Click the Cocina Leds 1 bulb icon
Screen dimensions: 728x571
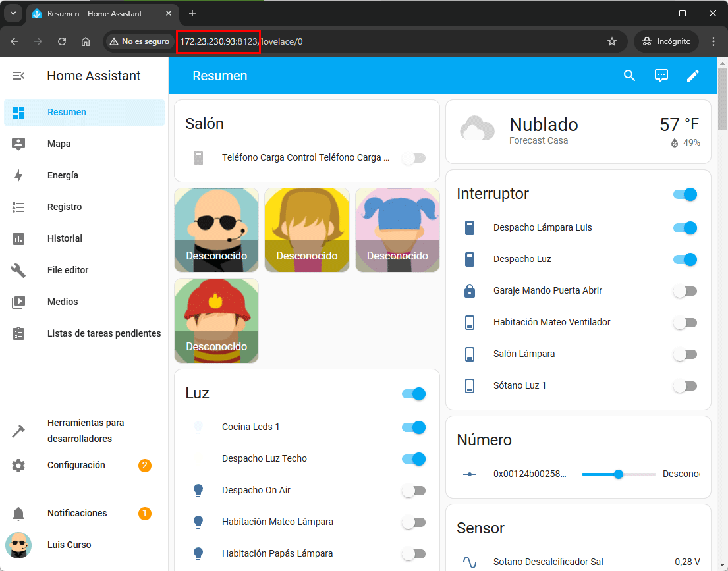(x=198, y=427)
